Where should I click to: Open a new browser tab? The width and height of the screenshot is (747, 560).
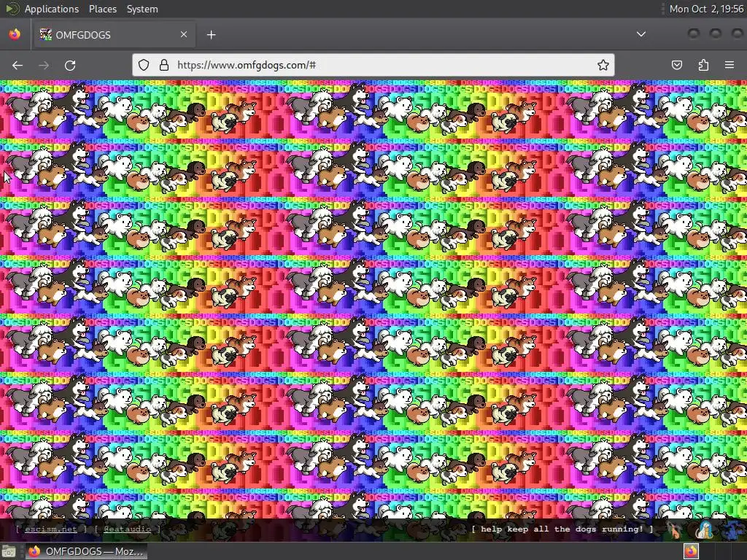click(x=211, y=35)
